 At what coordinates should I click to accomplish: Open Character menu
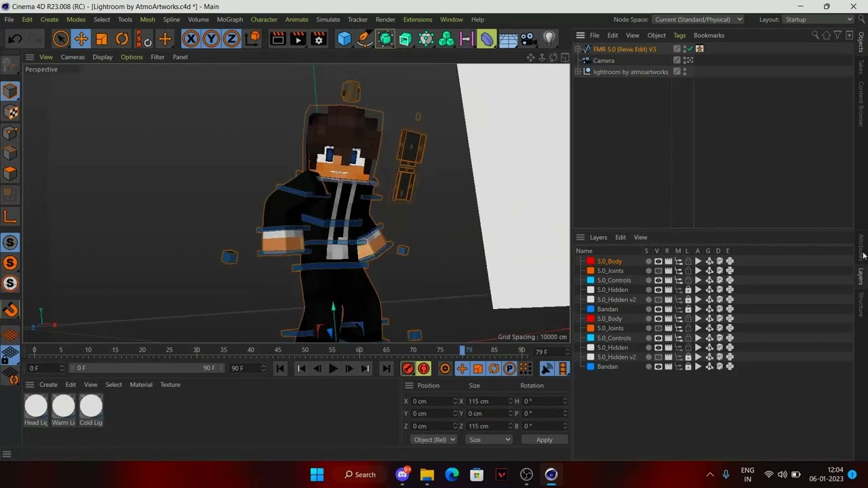click(264, 20)
